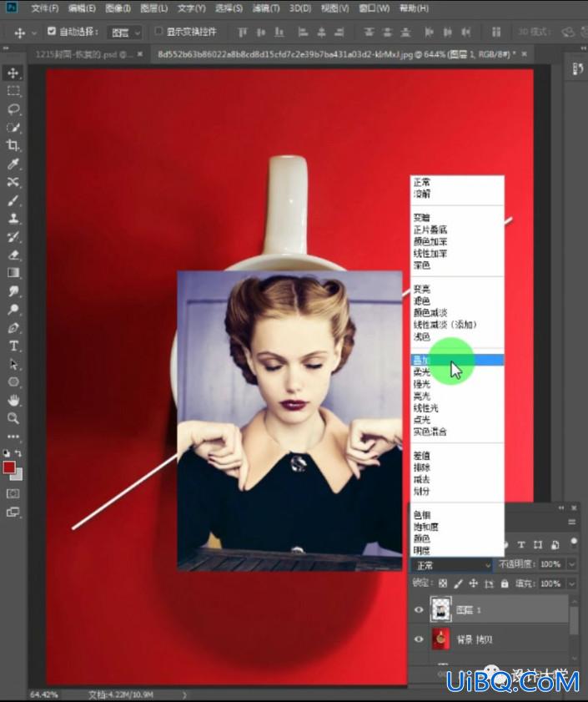Click Auto-Align Layers icon in options bar
588x702 pixels.
495,33
